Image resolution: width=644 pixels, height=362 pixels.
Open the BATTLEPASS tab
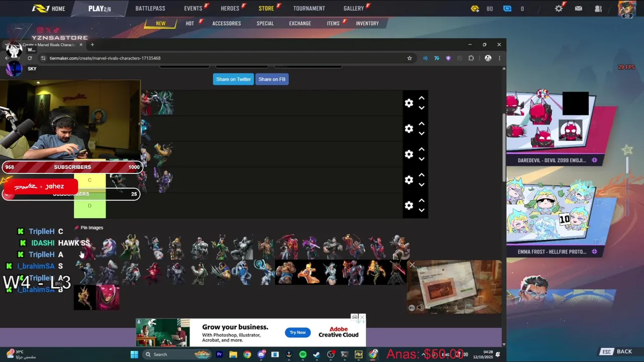point(150,9)
